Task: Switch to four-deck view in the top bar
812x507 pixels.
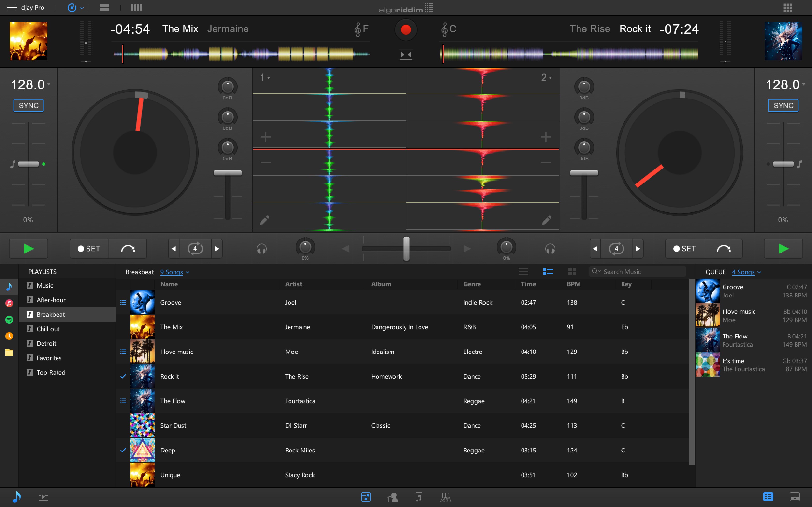Action: (137, 8)
